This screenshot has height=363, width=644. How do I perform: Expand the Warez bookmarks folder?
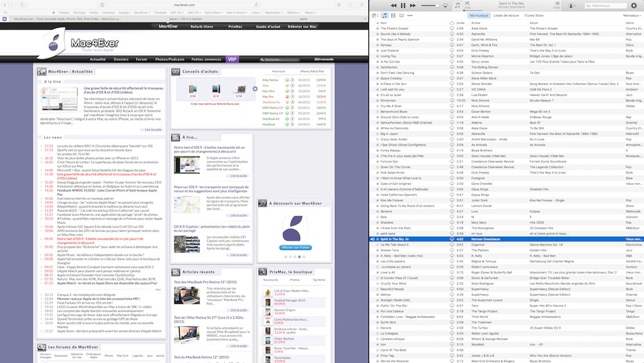[x=310, y=13]
